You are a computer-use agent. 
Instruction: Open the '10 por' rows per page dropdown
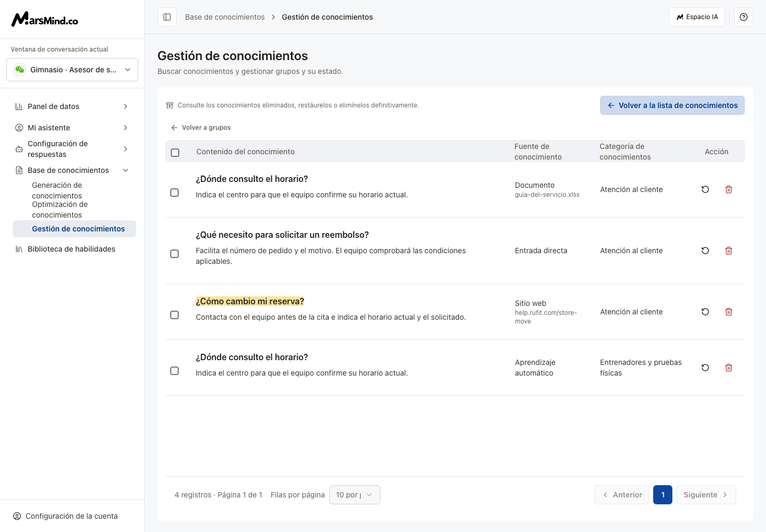(355, 495)
